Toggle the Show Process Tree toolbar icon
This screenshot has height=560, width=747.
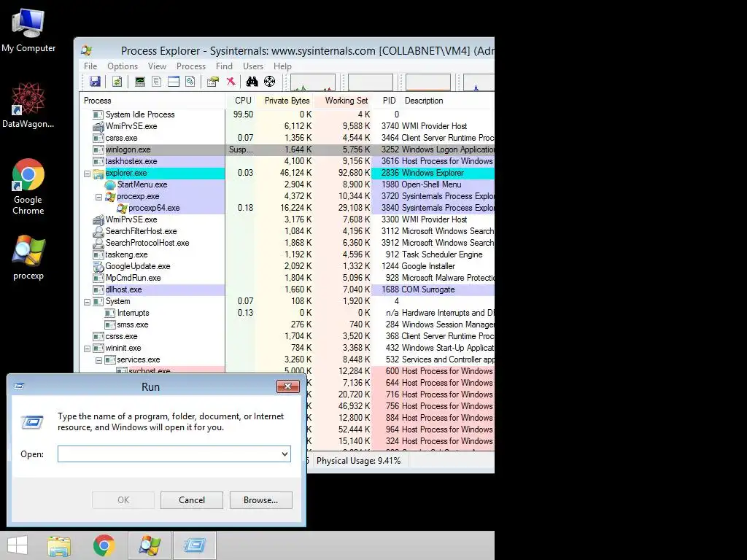[x=156, y=82]
